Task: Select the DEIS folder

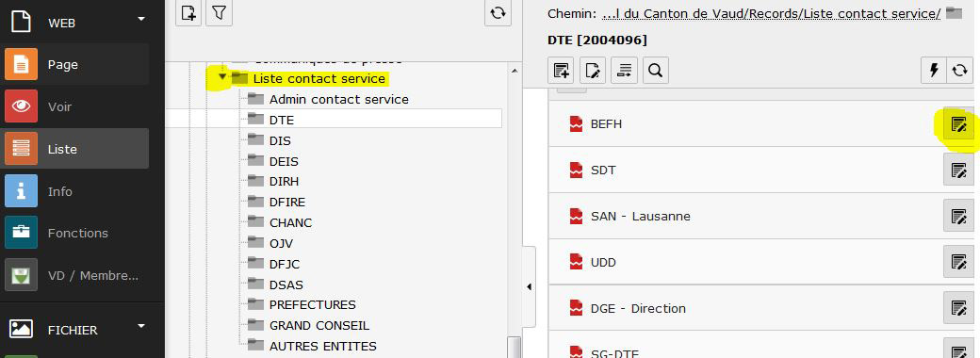Action: pyautogui.click(x=284, y=161)
